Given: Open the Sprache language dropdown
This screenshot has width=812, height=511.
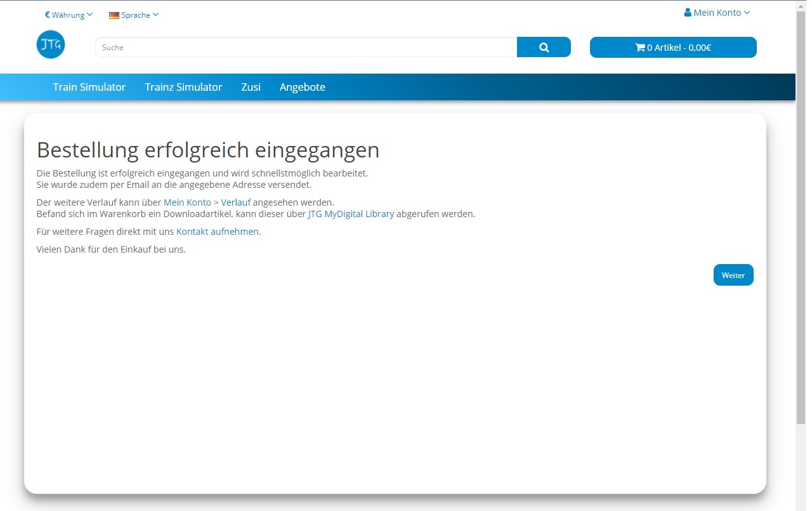Looking at the screenshot, I should point(134,15).
